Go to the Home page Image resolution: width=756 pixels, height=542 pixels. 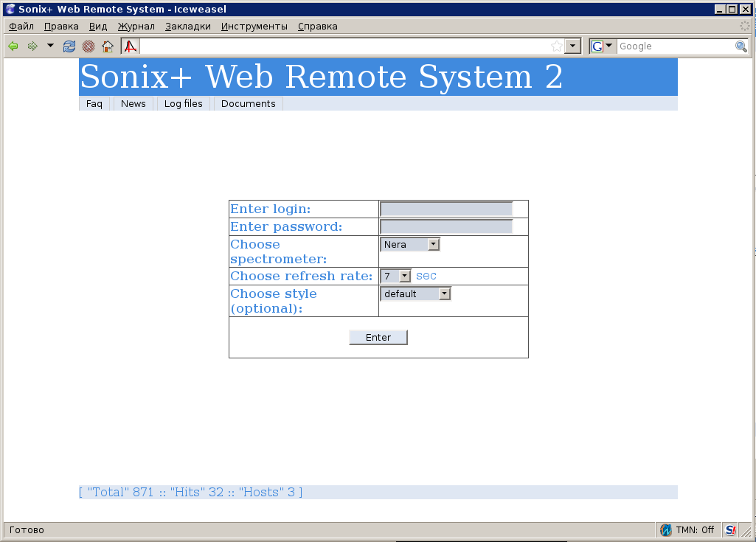(x=108, y=46)
